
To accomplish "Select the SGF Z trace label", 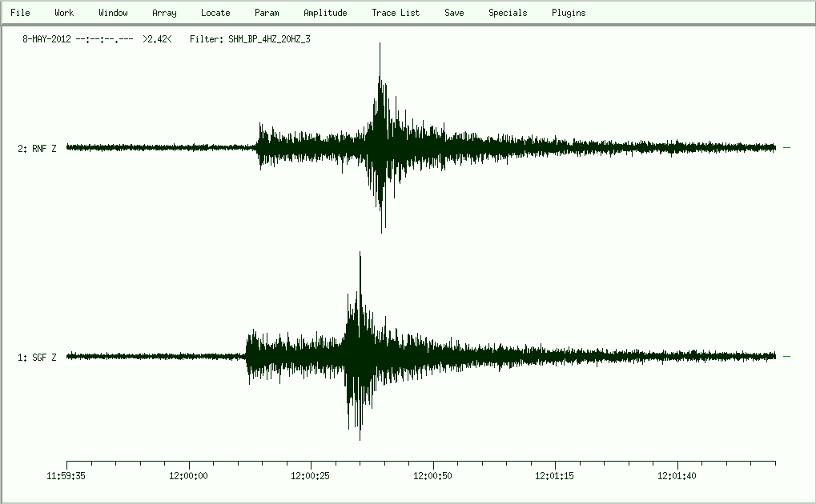I will [38, 357].
